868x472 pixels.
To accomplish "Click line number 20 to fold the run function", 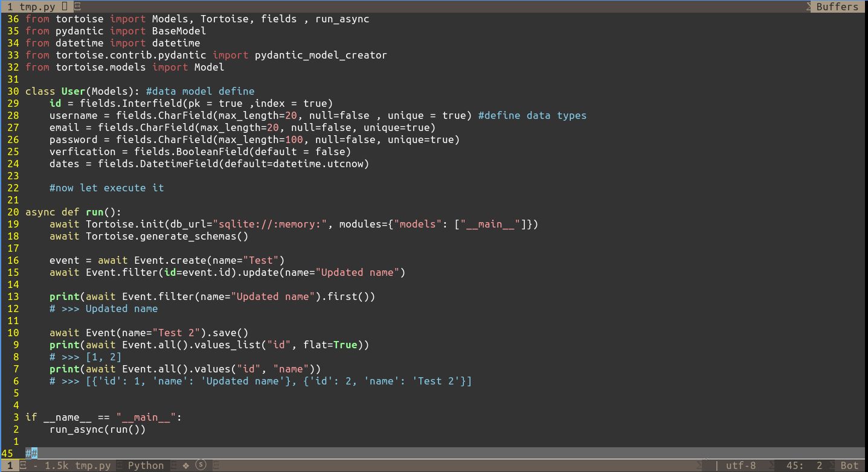I will tap(13, 212).
